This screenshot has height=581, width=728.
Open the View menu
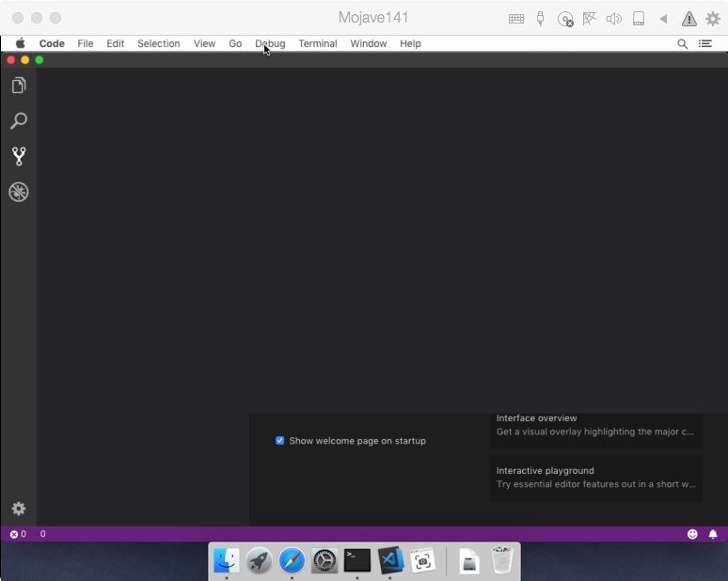[204, 43]
